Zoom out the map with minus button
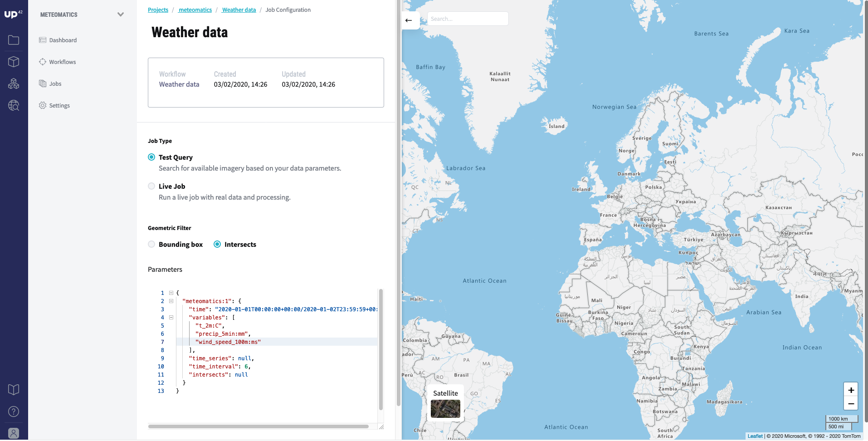 tap(851, 403)
